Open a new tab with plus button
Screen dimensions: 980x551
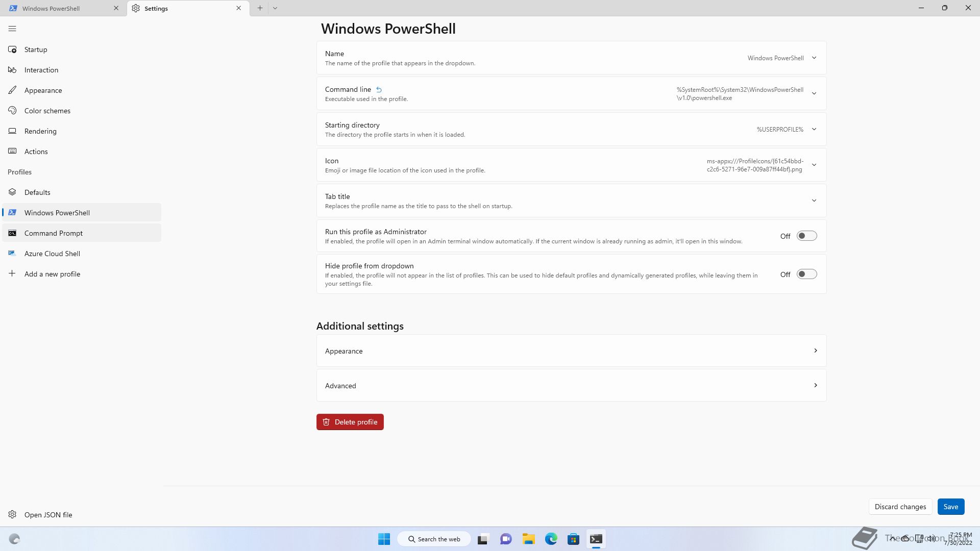click(x=260, y=8)
